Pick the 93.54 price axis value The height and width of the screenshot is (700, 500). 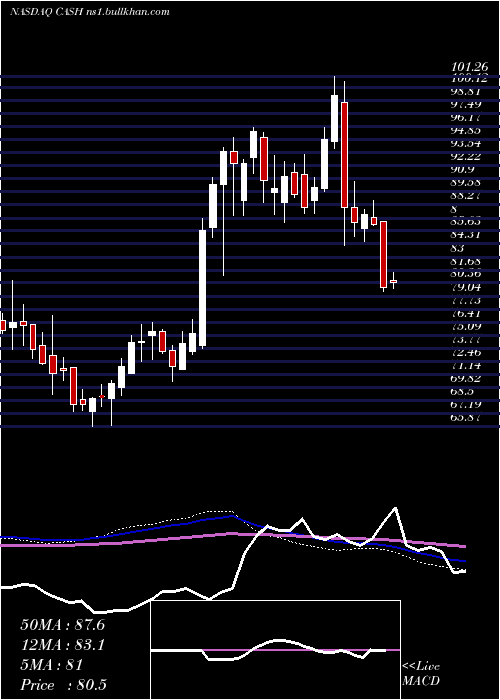coord(467,143)
